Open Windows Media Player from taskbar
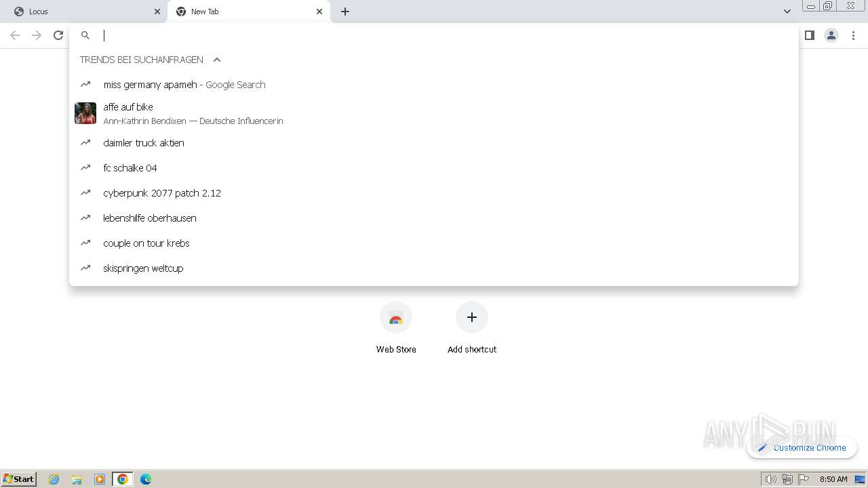Image resolution: width=868 pixels, height=488 pixels. click(100, 479)
